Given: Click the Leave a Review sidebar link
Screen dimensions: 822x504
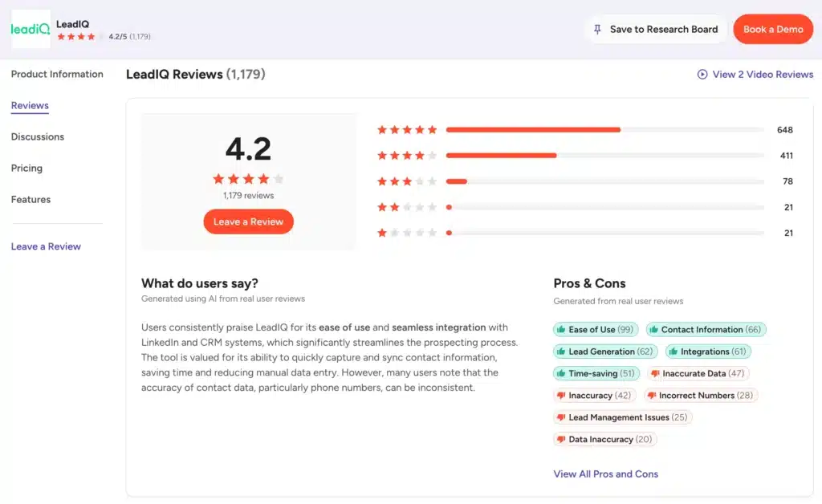Looking at the screenshot, I should [46, 246].
